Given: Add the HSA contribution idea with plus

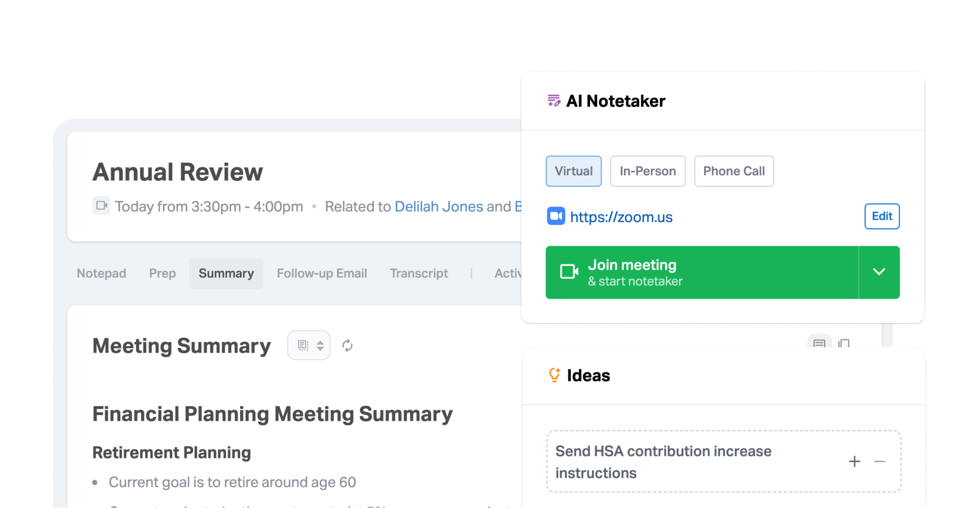Looking at the screenshot, I should (x=854, y=461).
